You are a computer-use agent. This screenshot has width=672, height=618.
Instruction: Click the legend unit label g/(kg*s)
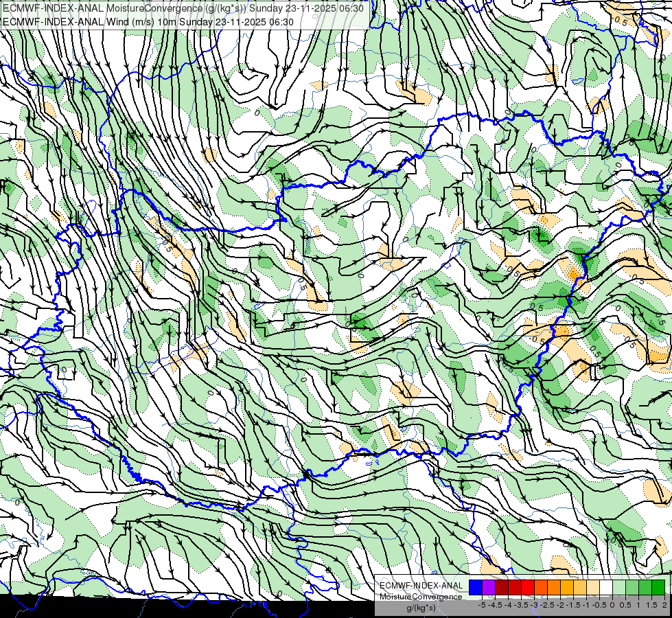coord(421,608)
